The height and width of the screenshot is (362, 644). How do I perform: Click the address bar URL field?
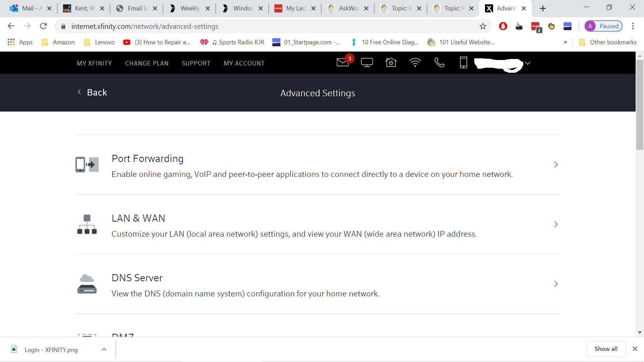click(268, 26)
